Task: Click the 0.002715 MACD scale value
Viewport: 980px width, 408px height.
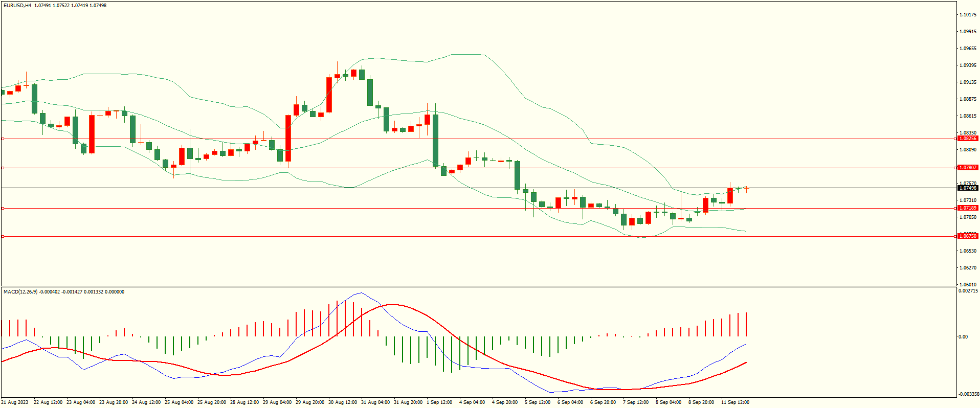Action: point(968,291)
